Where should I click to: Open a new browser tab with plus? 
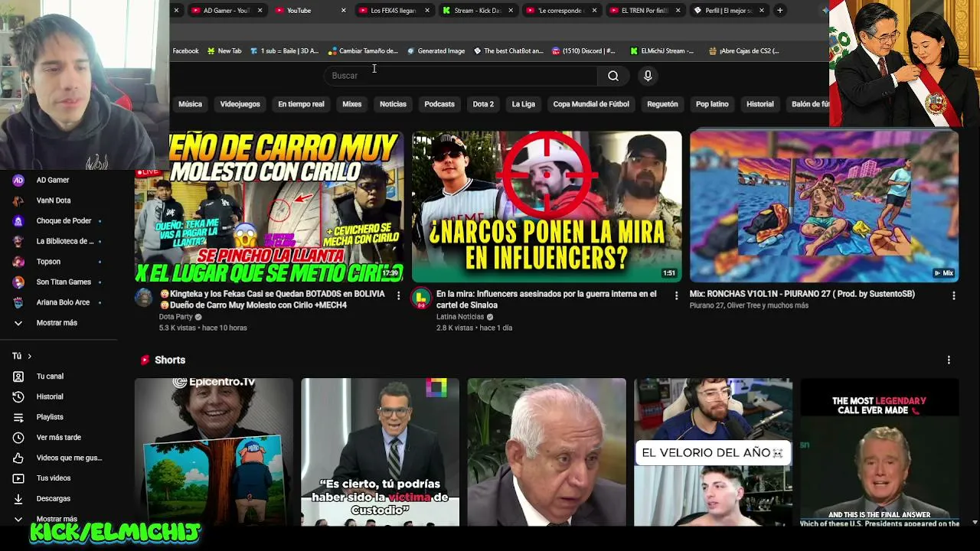(x=779, y=11)
